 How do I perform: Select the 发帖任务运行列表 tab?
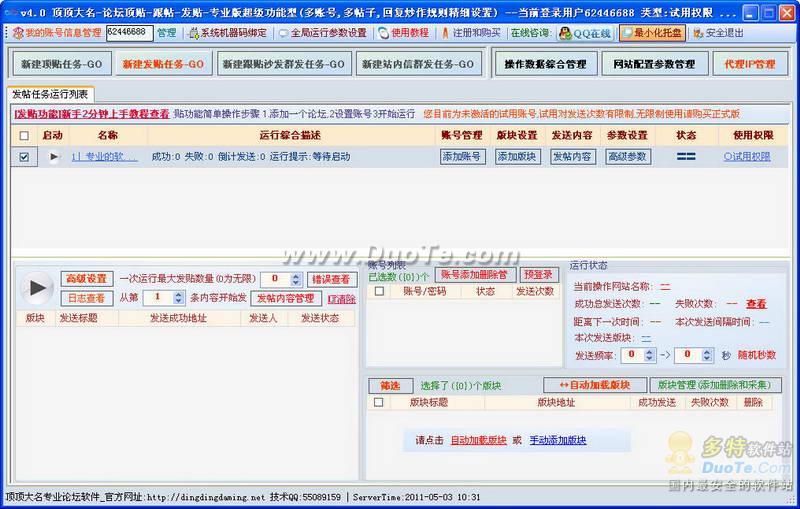pyautogui.click(x=50, y=94)
